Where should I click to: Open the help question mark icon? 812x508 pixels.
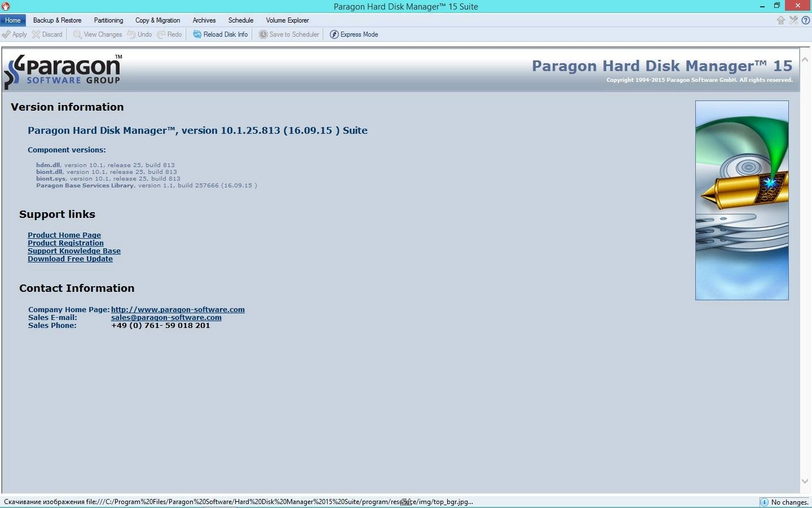coord(806,20)
